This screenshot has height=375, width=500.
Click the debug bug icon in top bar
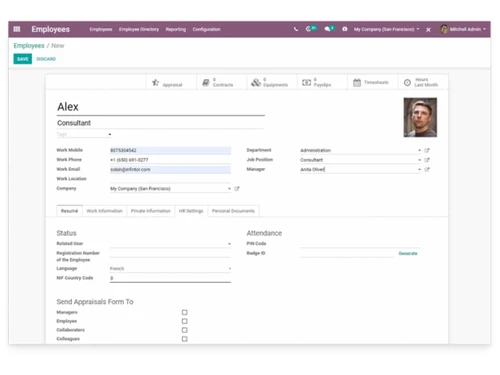pos(345,29)
